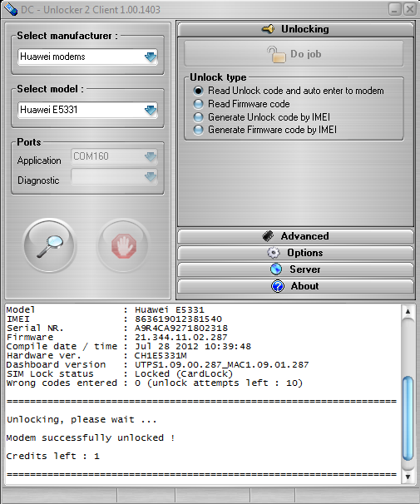420x504 pixels.
Task: Click the Model value Huawei E5331 in log
Action: (170, 310)
